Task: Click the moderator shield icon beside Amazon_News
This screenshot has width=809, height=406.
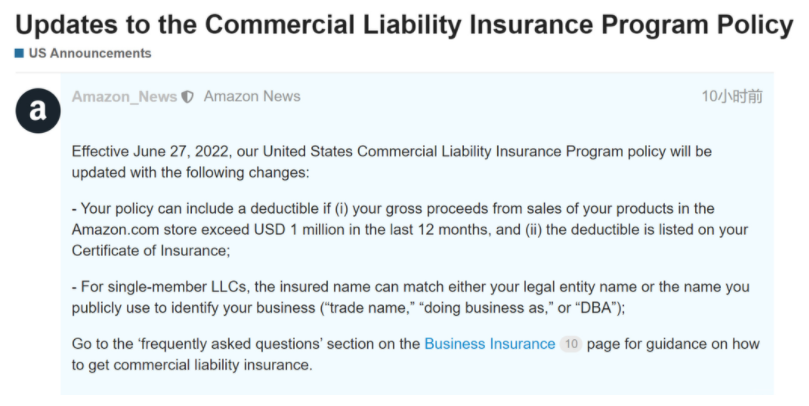Action: (187, 97)
